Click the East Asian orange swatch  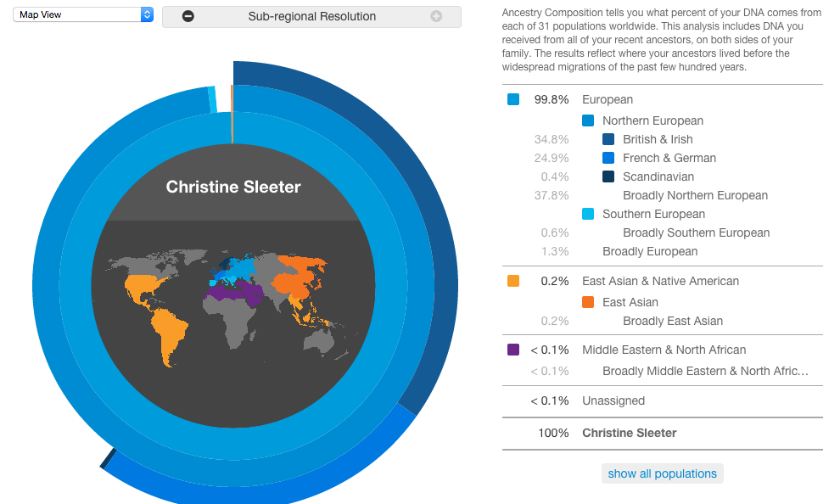(588, 302)
